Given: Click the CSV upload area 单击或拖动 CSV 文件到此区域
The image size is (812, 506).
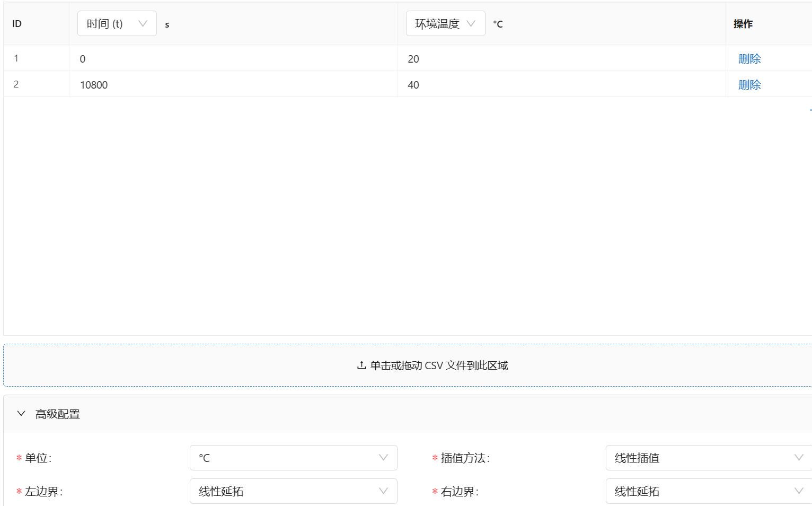Looking at the screenshot, I should 408,365.
